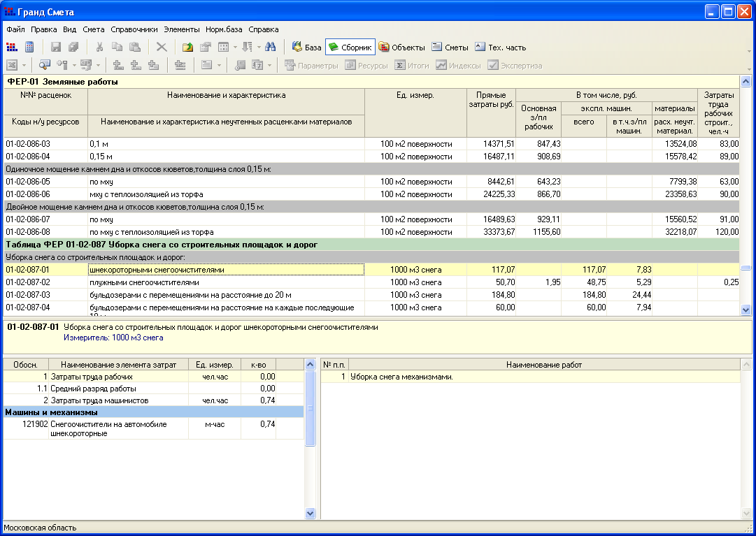
Task: Open the Справочники menu
Action: (x=134, y=29)
